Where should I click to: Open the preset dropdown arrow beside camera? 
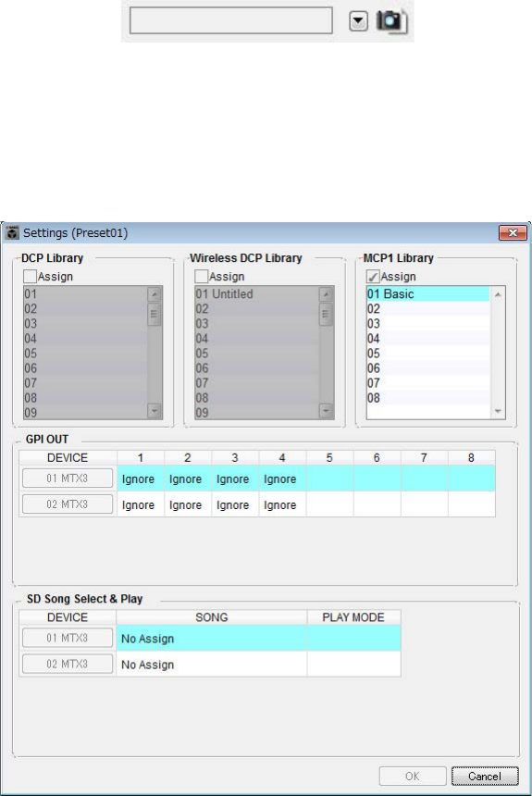click(x=358, y=21)
